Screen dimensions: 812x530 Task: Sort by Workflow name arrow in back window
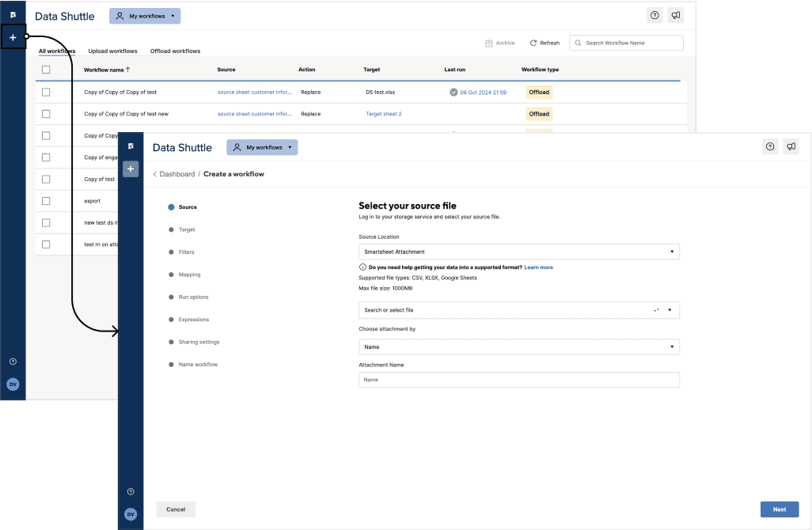(128, 70)
